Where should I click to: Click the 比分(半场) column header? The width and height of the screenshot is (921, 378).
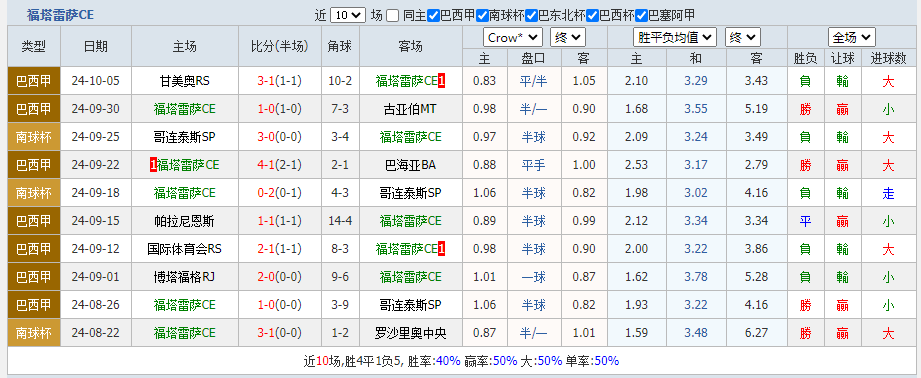tap(280, 46)
